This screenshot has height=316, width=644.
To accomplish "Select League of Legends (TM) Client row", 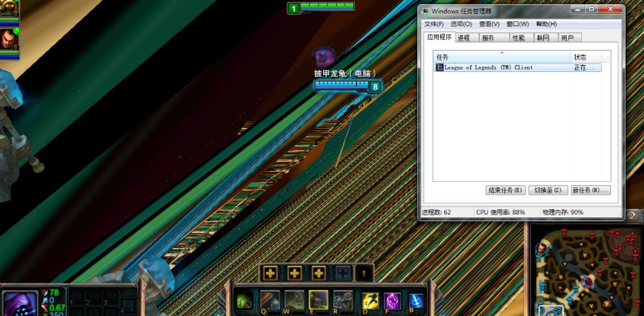I will coord(517,68).
